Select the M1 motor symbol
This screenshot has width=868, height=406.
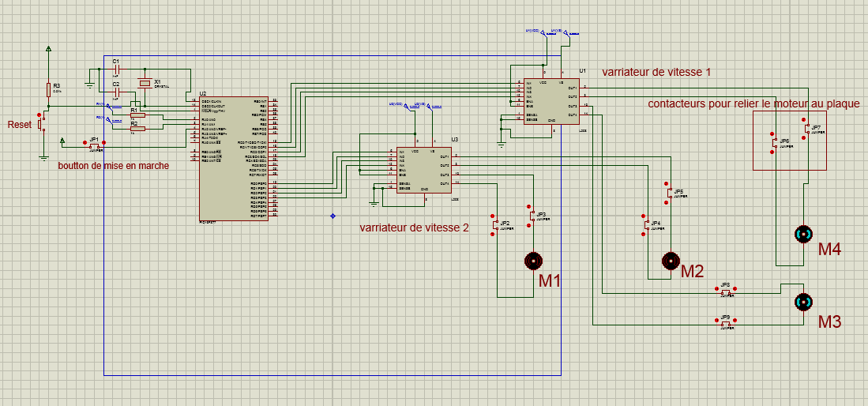(x=533, y=261)
